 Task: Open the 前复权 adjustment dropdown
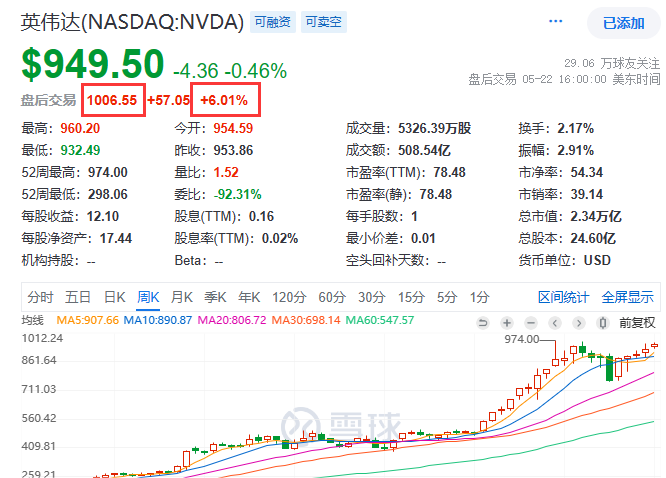[x=637, y=323]
